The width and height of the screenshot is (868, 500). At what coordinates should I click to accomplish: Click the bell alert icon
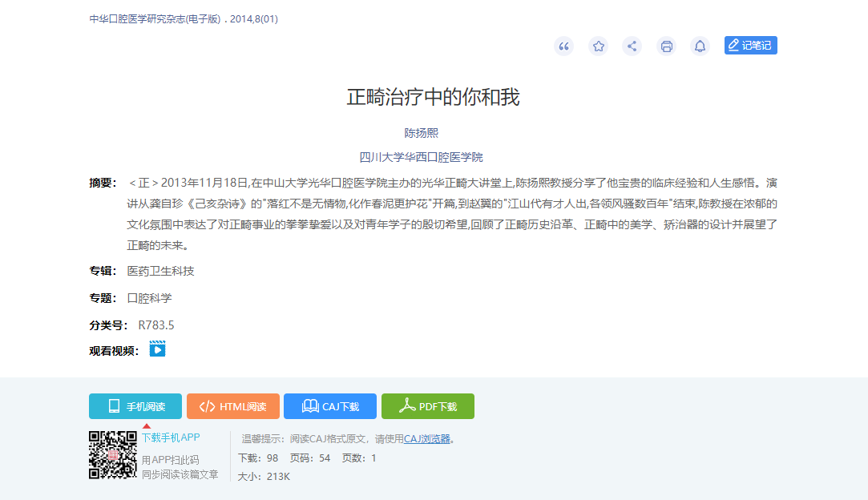point(700,46)
